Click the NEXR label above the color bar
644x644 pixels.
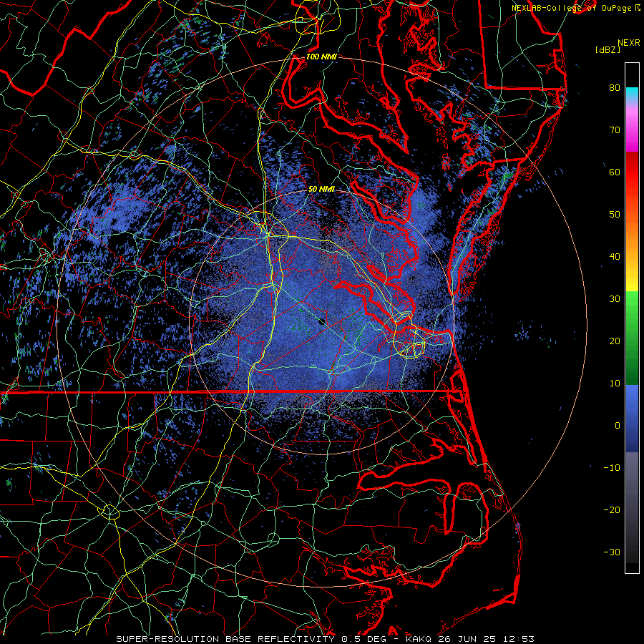click(x=629, y=43)
